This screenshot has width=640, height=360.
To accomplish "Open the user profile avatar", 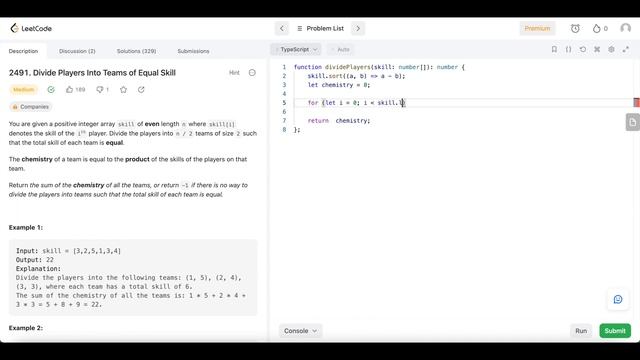I will point(625,28).
